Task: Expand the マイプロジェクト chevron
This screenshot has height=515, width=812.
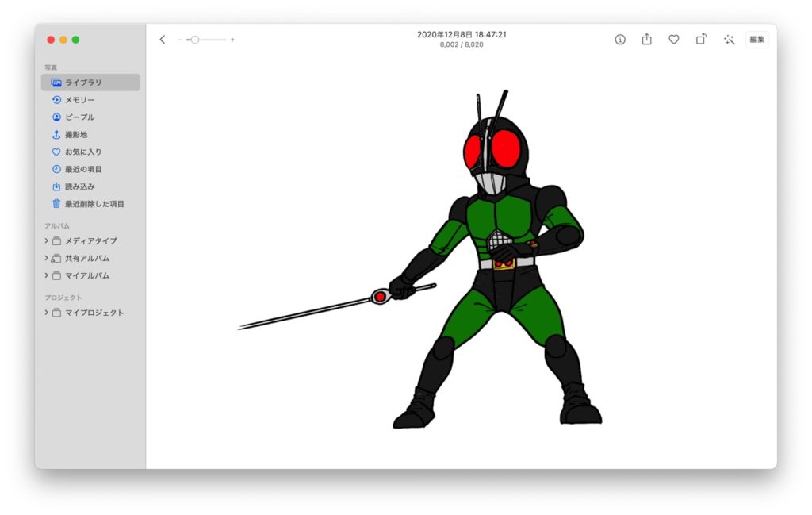Action: 46,313
